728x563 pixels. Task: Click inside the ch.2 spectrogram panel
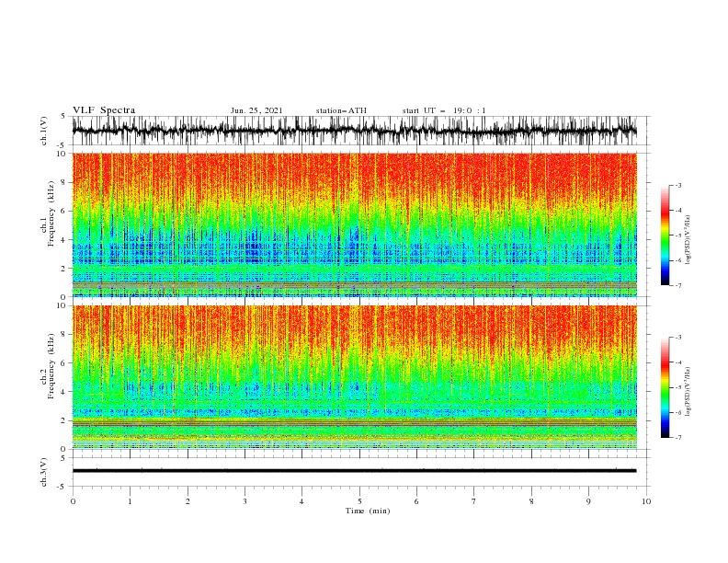(x=354, y=377)
